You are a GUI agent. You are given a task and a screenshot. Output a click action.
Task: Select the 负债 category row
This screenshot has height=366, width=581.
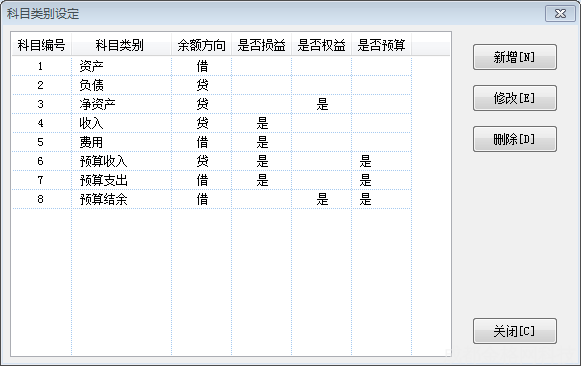coord(212,85)
